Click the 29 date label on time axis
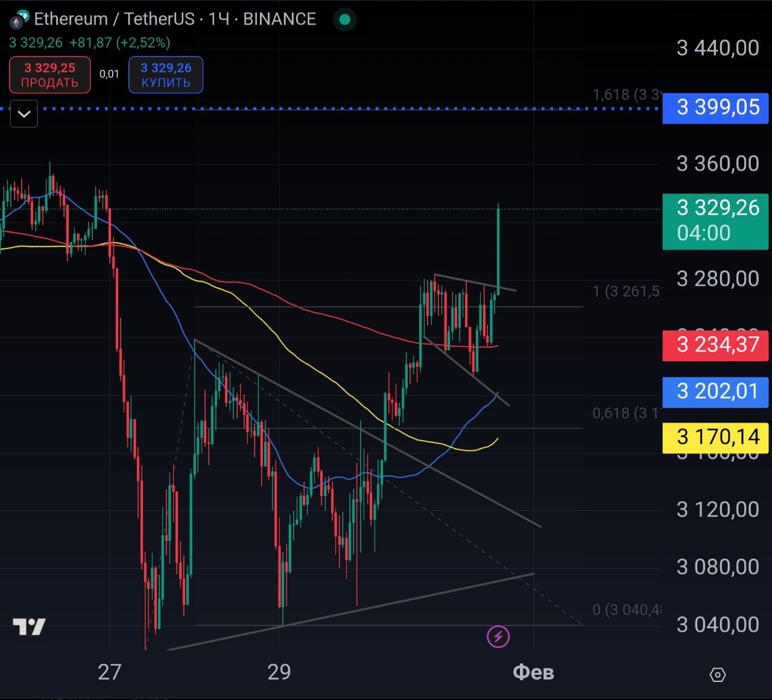Viewport: 772px width, 700px height. pyautogui.click(x=279, y=672)
